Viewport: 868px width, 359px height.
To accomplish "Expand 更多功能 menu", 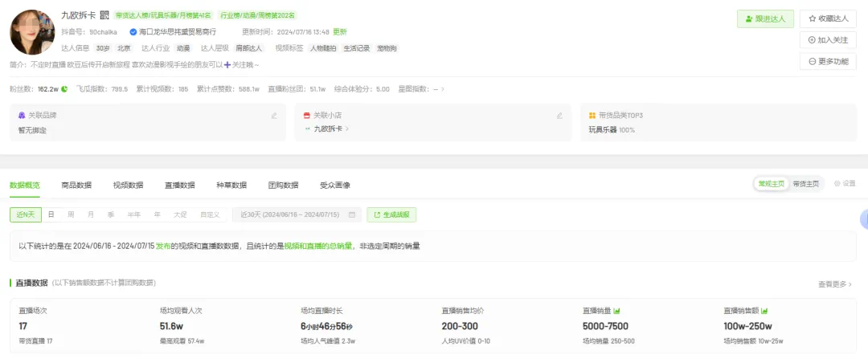I will click(828, 61).
